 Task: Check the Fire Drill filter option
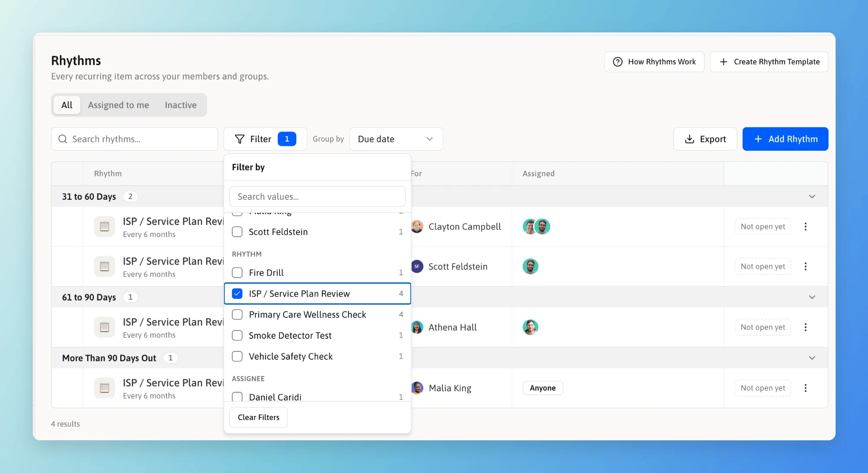pos(237,273)
